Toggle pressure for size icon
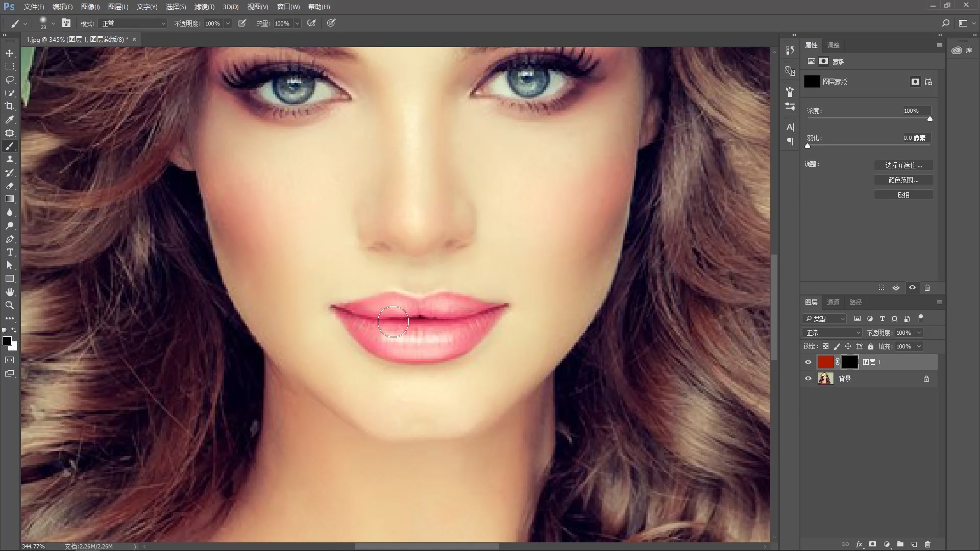This screenshot has height=551, width=980. point(331,23)
